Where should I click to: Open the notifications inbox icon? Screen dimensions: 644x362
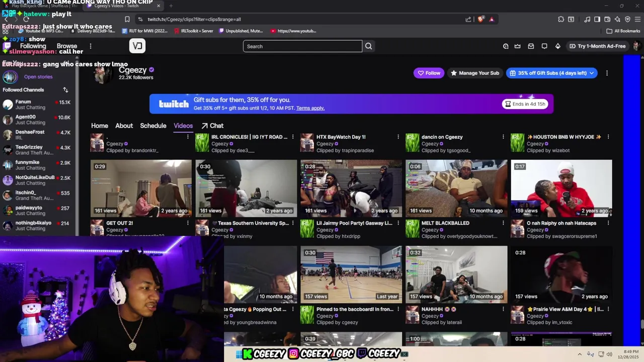click(531, 46)
